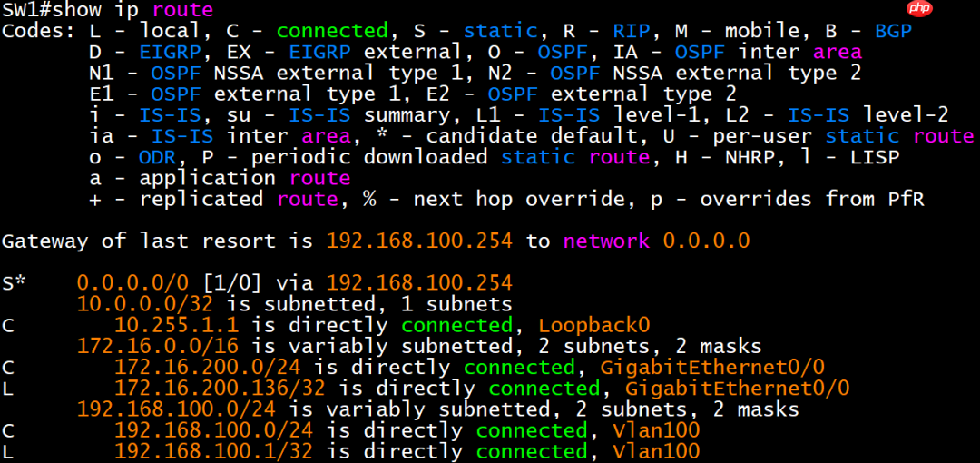Click the 'N1 - OSPF NSSA external' legend line
The image size is (980, 463).
475,73
